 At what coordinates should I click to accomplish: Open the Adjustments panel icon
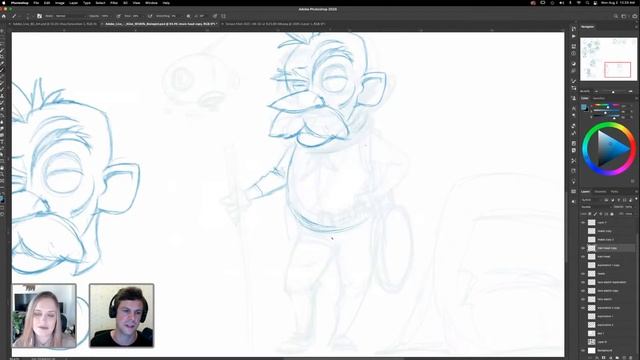[573, 63]
